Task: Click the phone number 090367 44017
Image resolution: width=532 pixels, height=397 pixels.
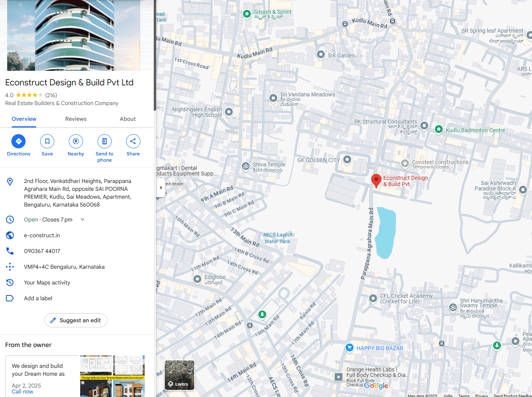Action: pos(42,251)
